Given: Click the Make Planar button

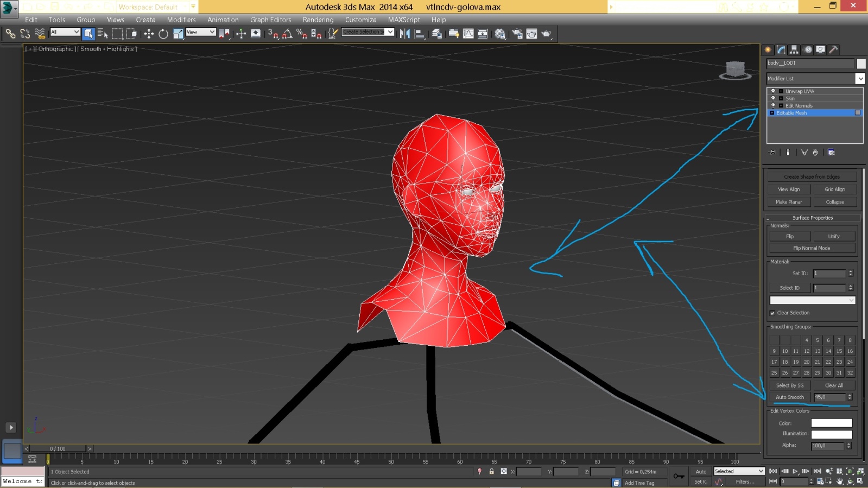Looking at the screenshot, I should coord(789,202).
